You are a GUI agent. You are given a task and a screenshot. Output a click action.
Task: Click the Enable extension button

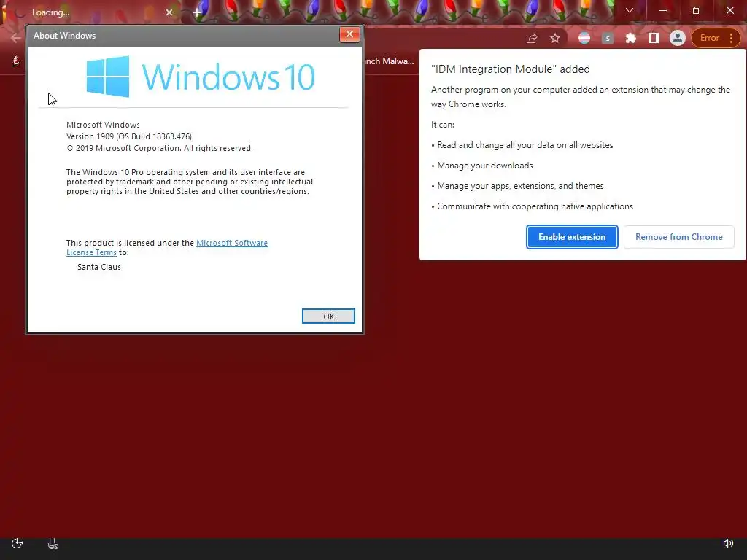pyautogui.click(x=572, y=237)
